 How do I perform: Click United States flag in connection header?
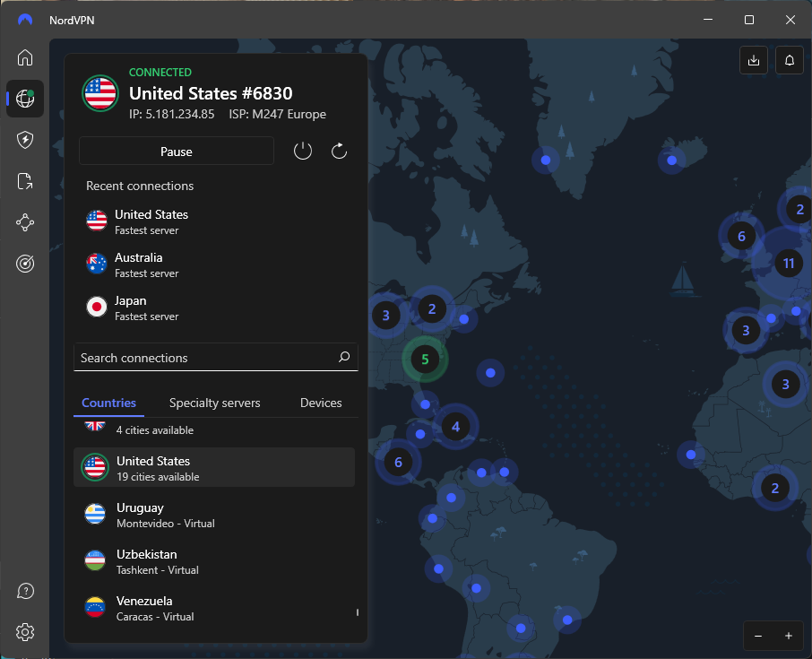click(x=100, y=94)
